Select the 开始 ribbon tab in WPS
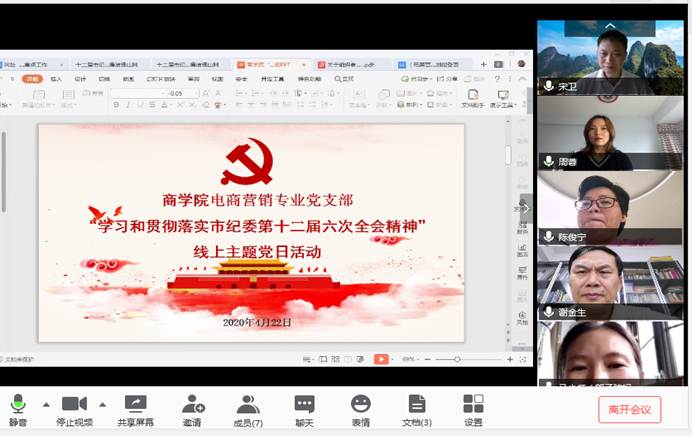Viewport: 692px width, 436px height. tap(33, 78)
